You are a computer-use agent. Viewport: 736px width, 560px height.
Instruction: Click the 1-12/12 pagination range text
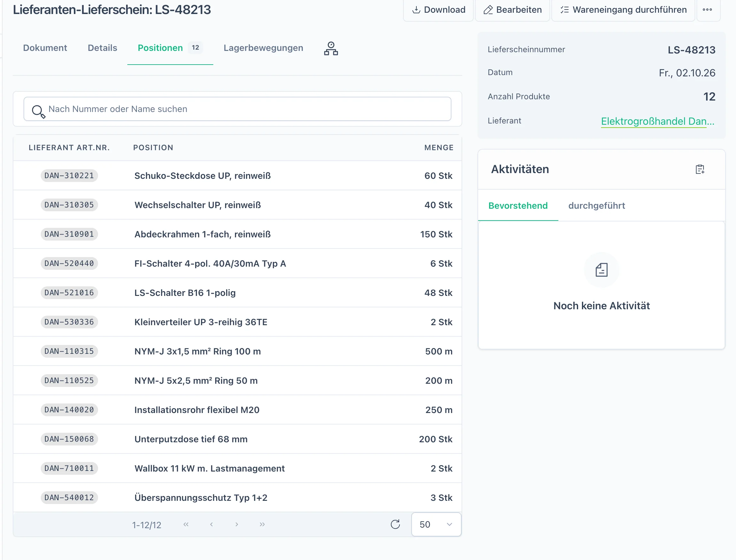pyautogui.click(x=147, y=525)
